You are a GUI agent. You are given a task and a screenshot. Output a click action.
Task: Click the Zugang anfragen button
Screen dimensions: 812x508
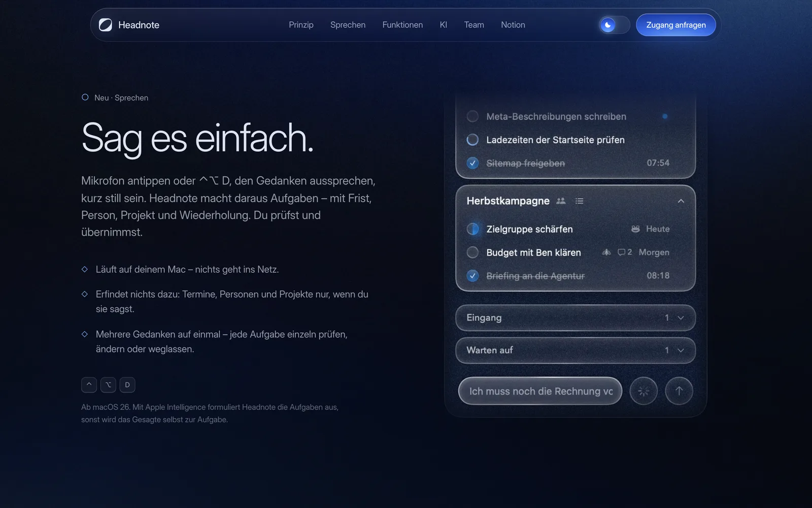coord(676,25)
